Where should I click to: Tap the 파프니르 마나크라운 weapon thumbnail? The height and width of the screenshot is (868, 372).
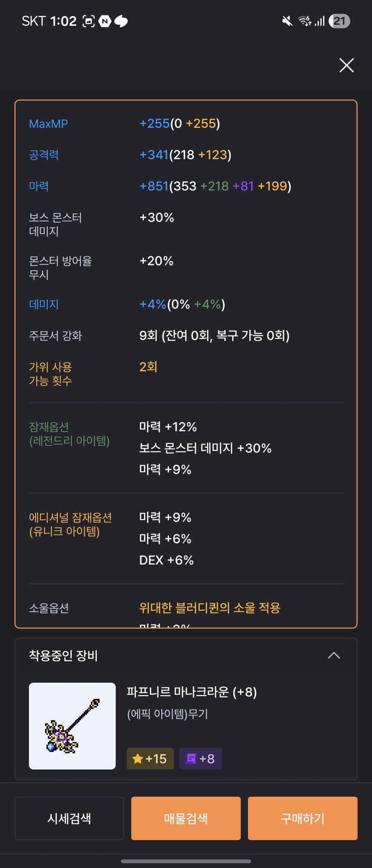[x=72, y=726]
